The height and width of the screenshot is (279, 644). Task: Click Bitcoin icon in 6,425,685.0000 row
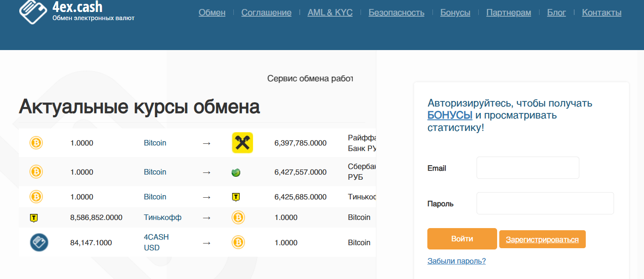[x=36, y=197]
